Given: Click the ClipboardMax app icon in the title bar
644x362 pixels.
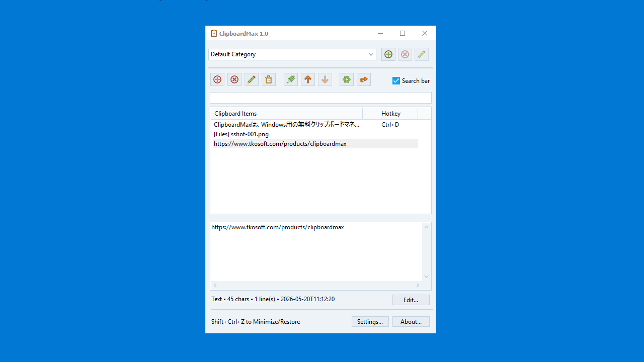Looking at the screenshot, I should (214, 33).
